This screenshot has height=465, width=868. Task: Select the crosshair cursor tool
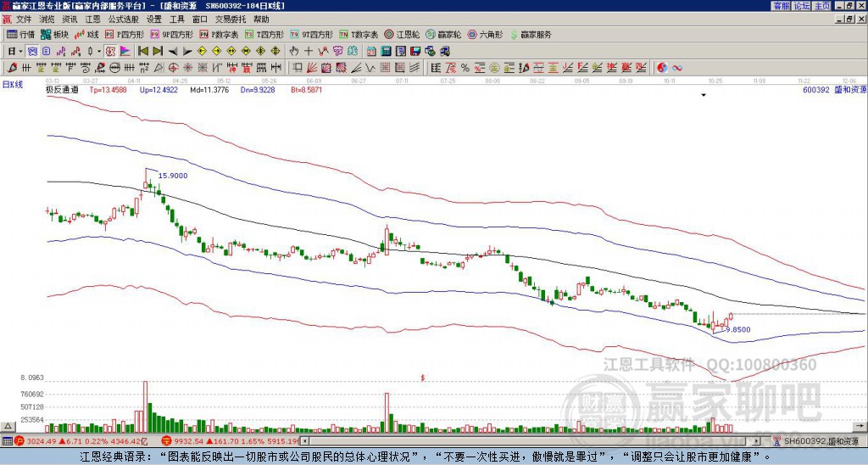[x=309, y=52]
